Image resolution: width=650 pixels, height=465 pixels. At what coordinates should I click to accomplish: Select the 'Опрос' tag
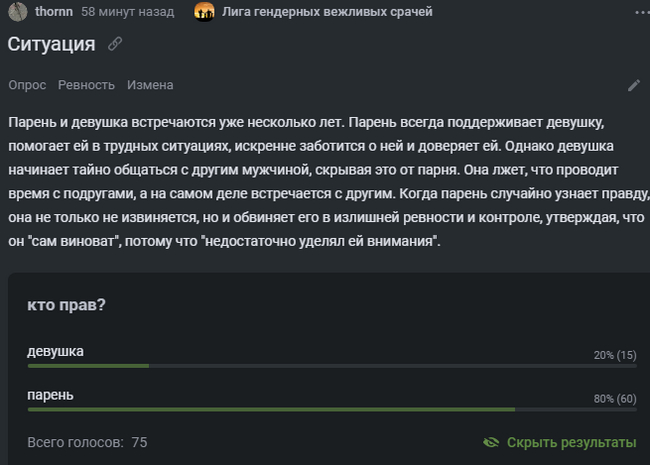[27, 85]
